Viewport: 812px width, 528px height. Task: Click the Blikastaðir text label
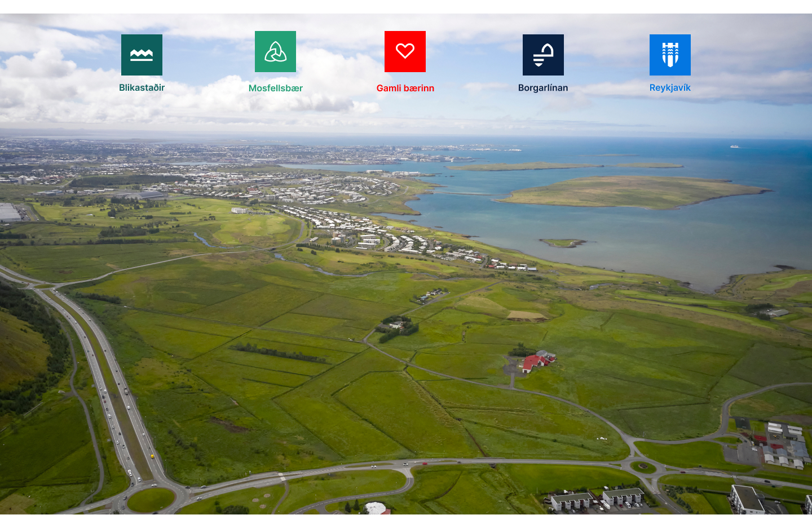(x=142, y=87)
